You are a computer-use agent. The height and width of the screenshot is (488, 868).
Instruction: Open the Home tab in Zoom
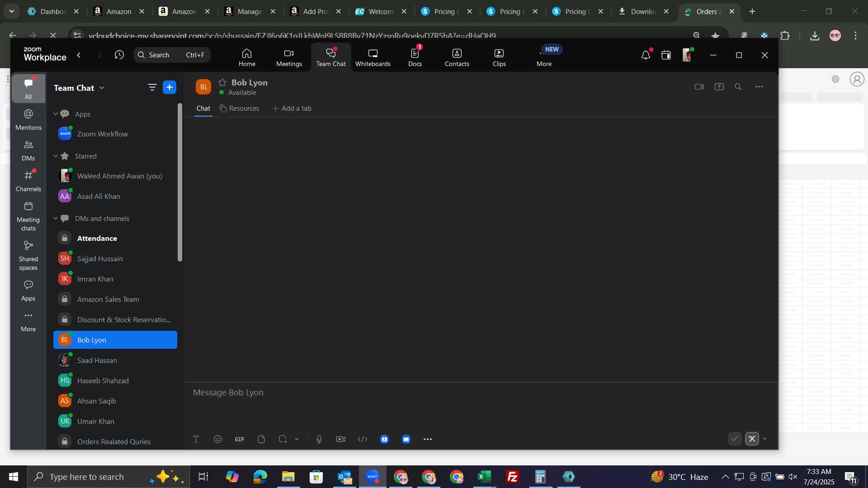tap(247, 57)
